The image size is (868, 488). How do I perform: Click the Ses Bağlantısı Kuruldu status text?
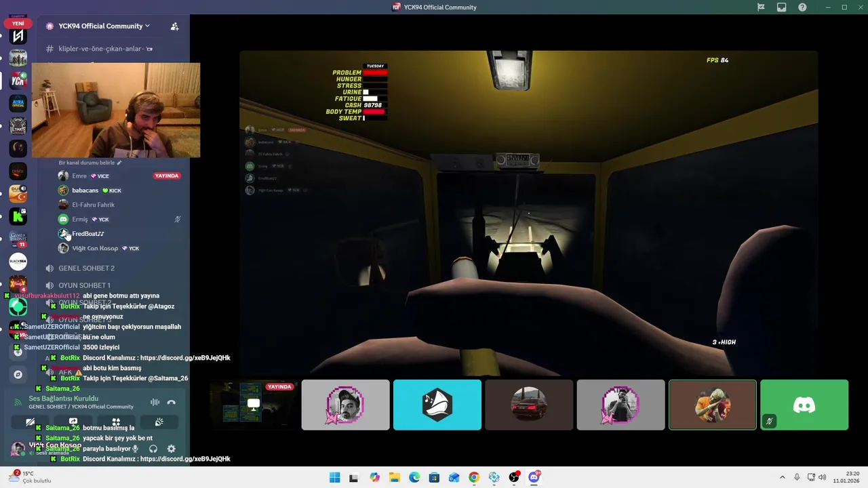click(63, 399)
